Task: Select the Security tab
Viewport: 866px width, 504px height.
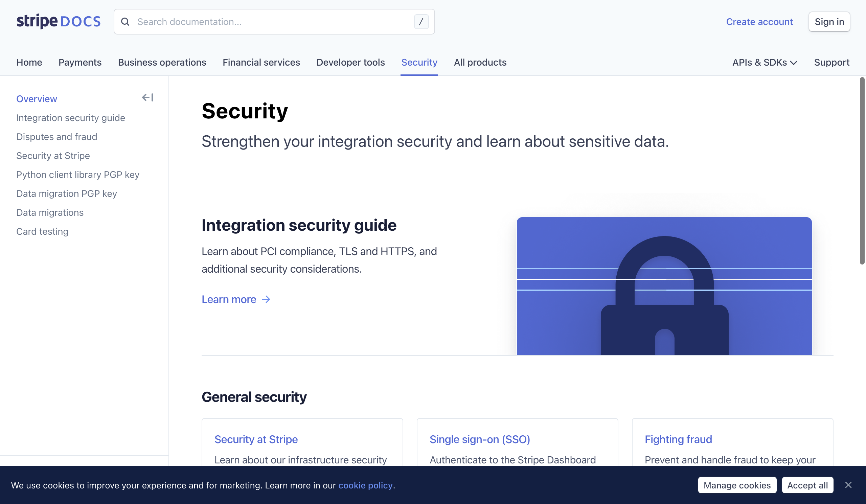Action: point(419,62)
